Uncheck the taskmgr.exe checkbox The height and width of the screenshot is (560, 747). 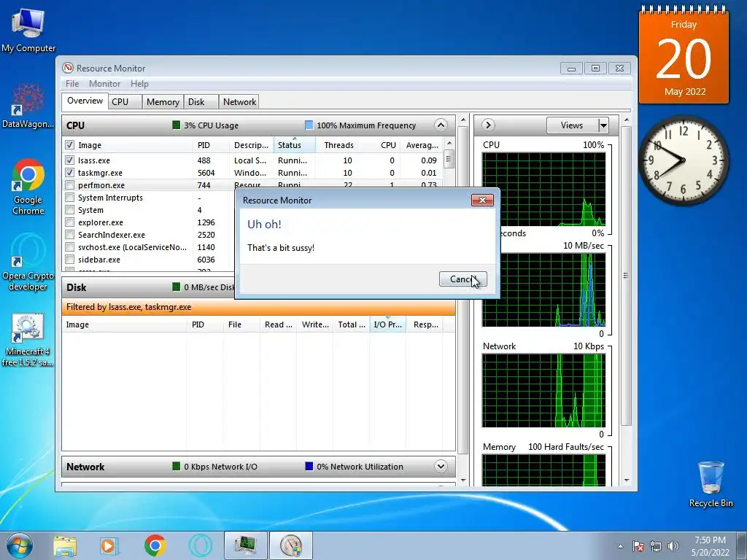point(69,173)
